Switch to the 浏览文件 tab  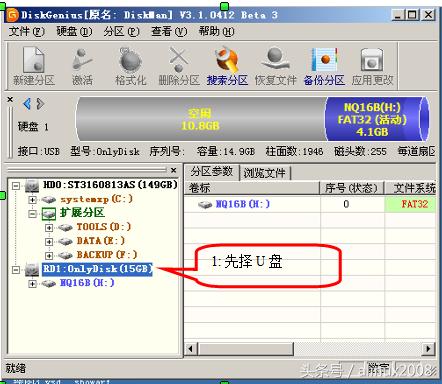(x=265, y=173)
